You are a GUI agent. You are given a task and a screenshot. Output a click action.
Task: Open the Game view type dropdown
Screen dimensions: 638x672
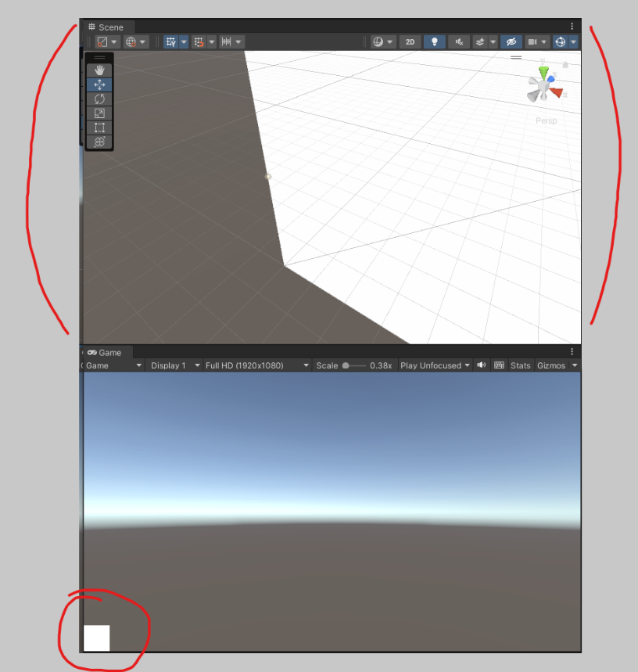pyautogui.click(x=113, y=365)
